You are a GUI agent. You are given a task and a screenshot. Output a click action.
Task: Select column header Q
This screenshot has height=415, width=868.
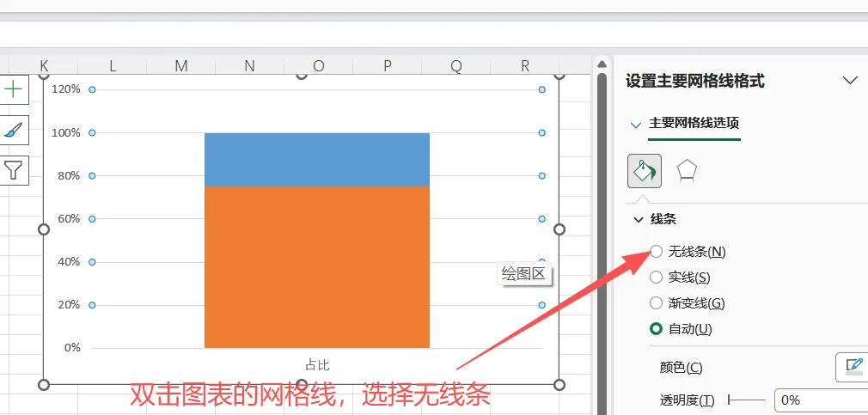point(455,66)
